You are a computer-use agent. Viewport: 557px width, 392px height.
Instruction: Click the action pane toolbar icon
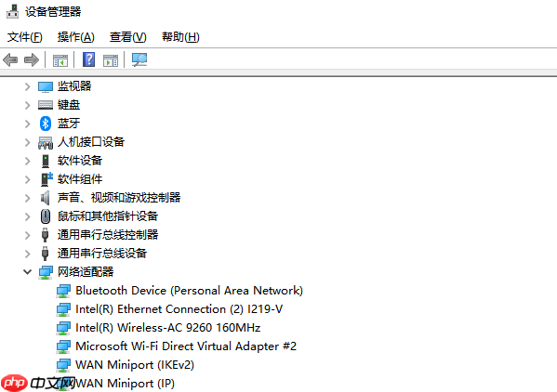tap(111, 60)
